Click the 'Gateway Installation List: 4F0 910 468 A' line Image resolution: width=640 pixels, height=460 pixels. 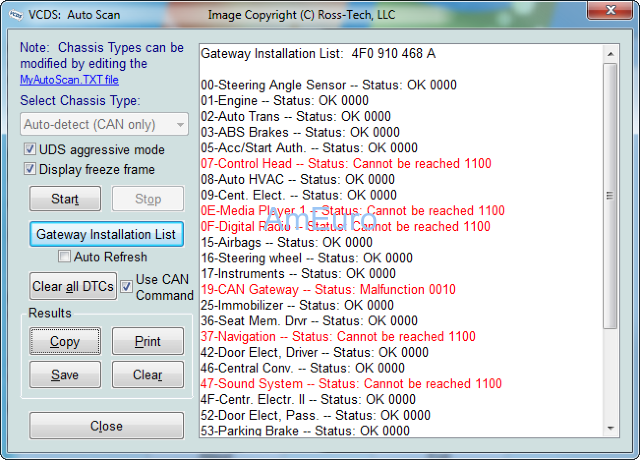(318, 53)
